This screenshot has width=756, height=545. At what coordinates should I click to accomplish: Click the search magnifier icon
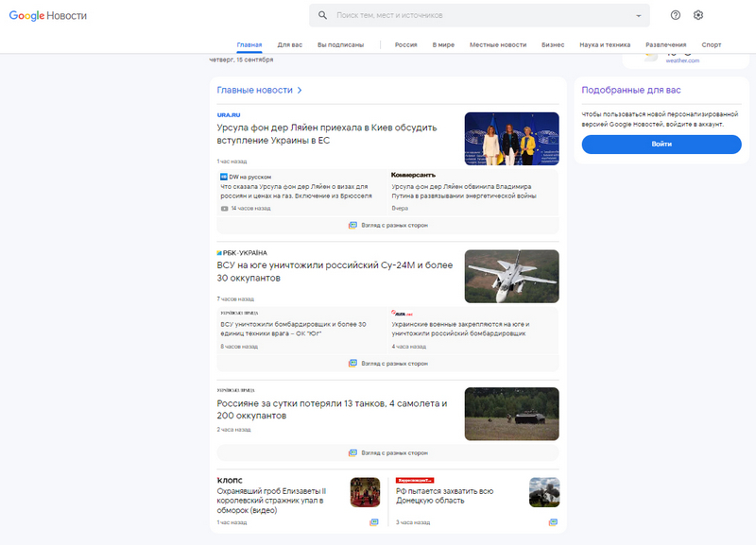tap(323, 15)
